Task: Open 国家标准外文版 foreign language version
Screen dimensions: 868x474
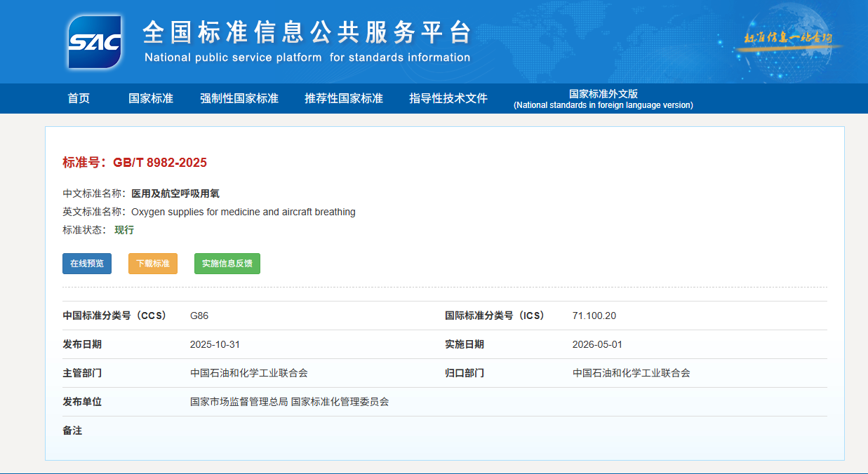Action: point(603,99)
